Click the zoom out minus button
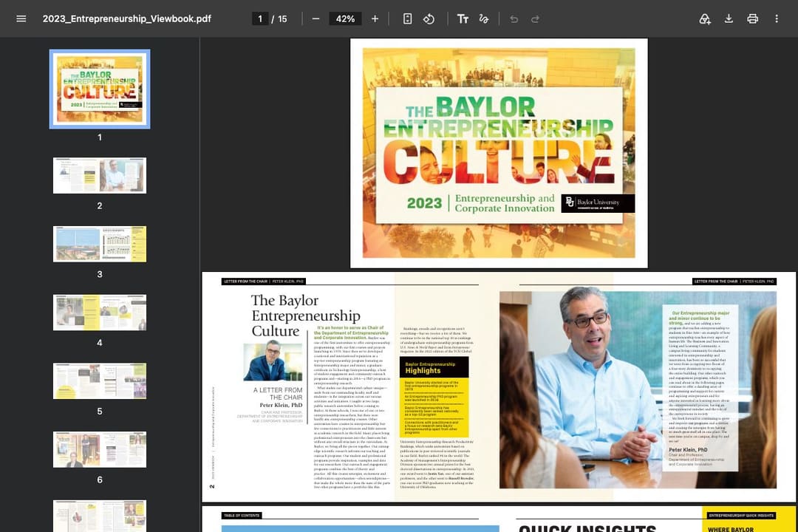This screenshot has height=532, width=798. pos(316,18)
